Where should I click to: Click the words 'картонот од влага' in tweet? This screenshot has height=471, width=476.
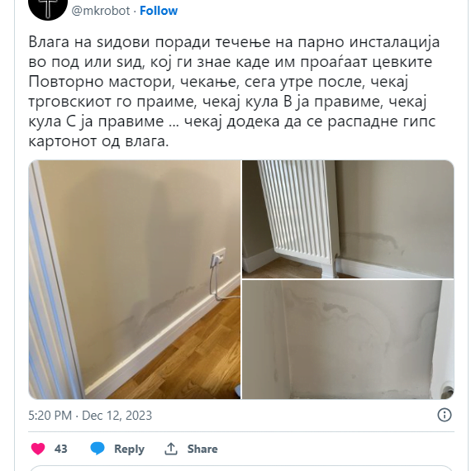coord(98,141)
